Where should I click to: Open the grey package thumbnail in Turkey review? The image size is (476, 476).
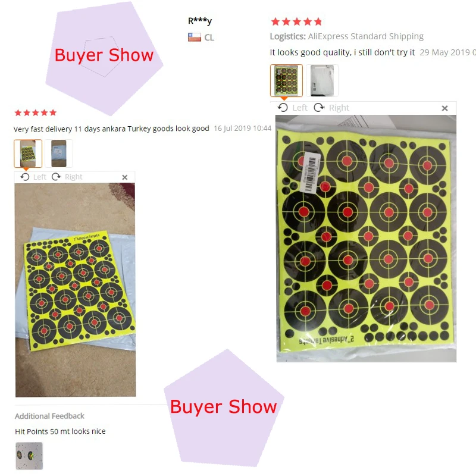[x=59, y=154]
